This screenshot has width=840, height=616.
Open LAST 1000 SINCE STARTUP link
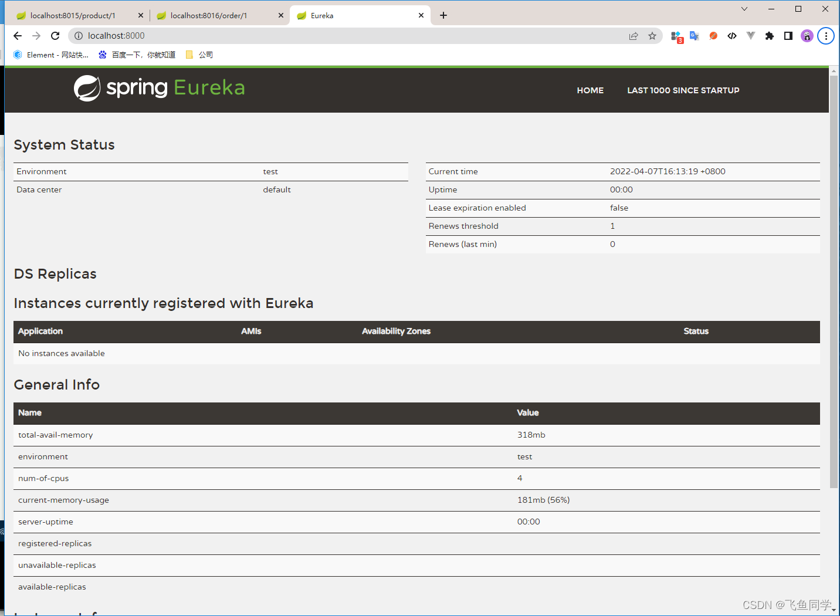coord(683,90)
